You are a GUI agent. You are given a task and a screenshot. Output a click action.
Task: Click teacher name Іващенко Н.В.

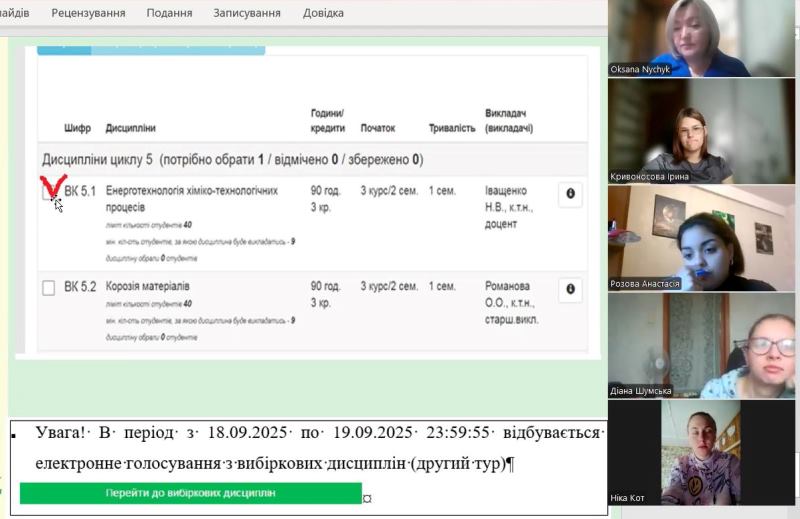(x=508, y=199)
